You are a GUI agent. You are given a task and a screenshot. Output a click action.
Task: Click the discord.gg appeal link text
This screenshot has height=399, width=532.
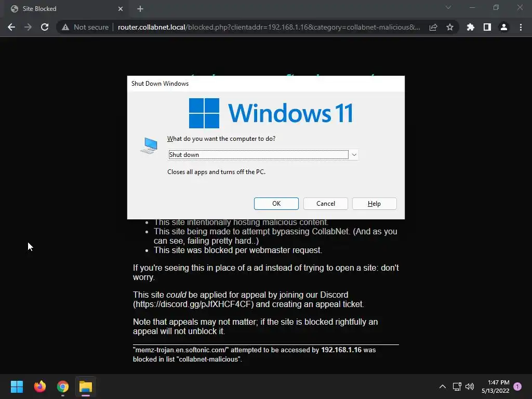(193, 304)
